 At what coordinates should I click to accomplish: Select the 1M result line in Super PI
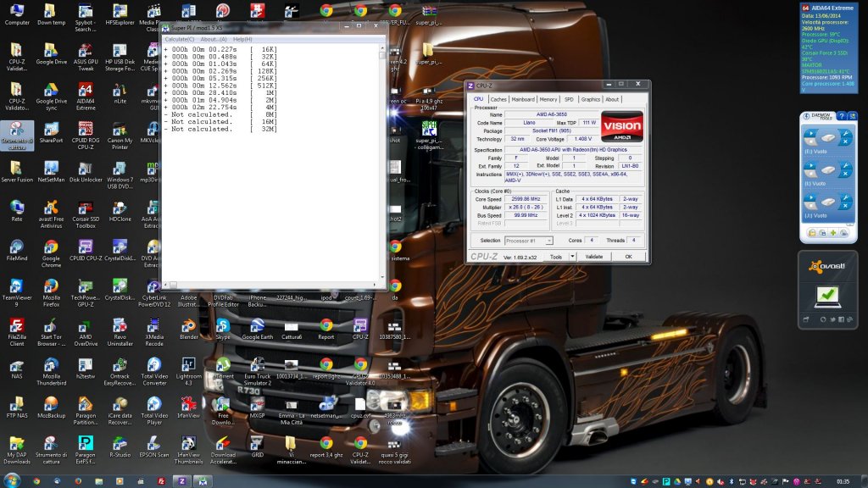(x=220, y=93)
